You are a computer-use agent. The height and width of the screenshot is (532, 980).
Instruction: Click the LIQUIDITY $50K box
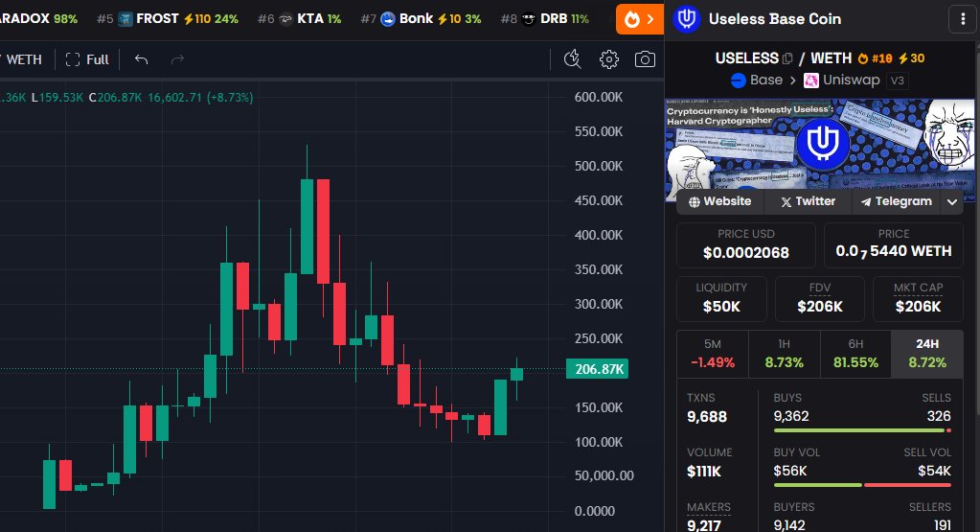[721, 299]
